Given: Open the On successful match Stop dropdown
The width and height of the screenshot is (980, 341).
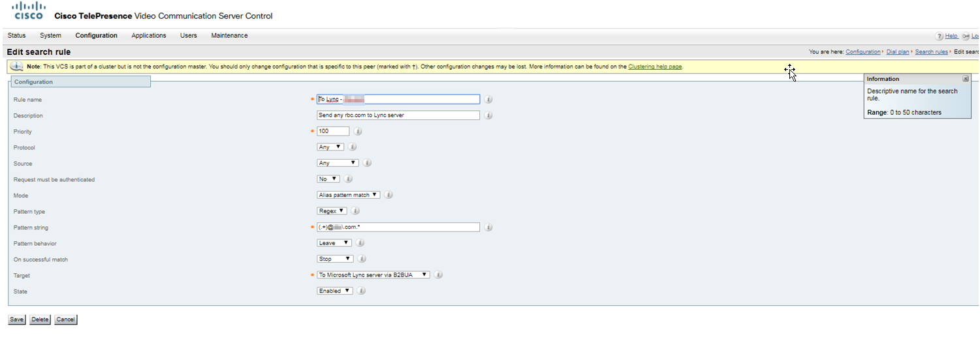Looking at the screenshot, I should (335, 259).
